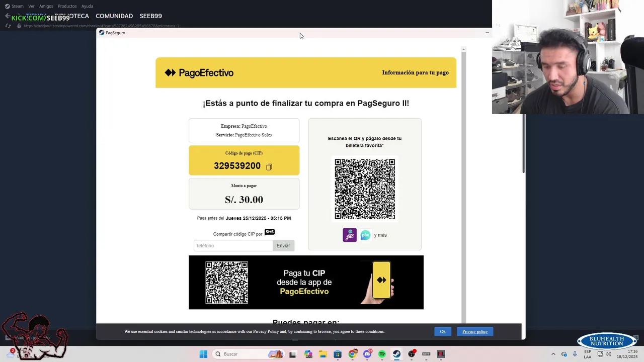Click the Plin wallet icon
The image size is (644, 362).
pyautogui.click(x=366, y=235)
